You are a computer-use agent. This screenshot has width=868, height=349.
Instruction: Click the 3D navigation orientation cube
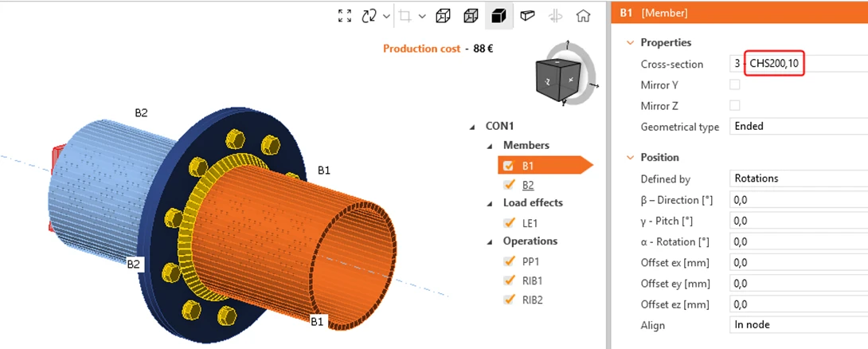click(560, 79)
